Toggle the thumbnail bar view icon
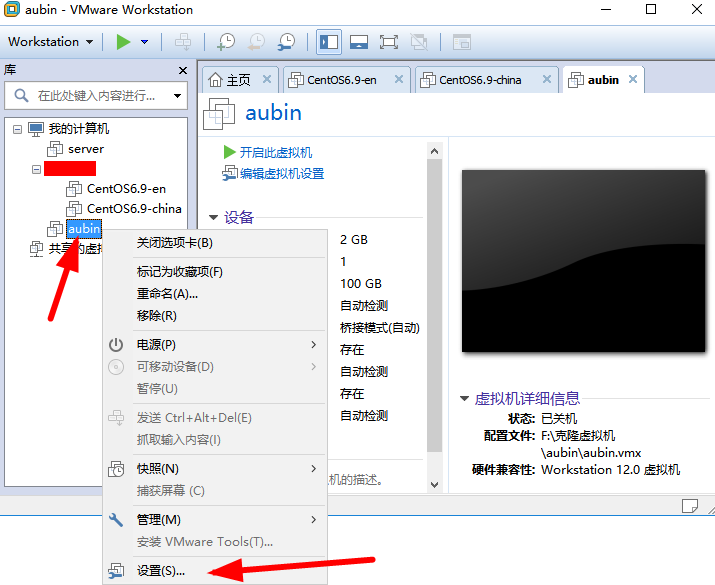This screenshot has height=585, width=715. pyautogui.click(x=359, y=42)
